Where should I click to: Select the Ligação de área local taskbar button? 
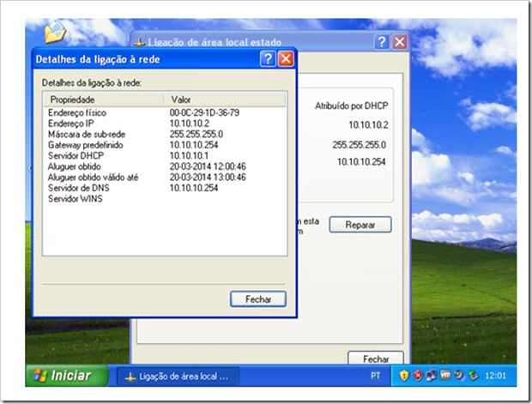click(178, 377)
